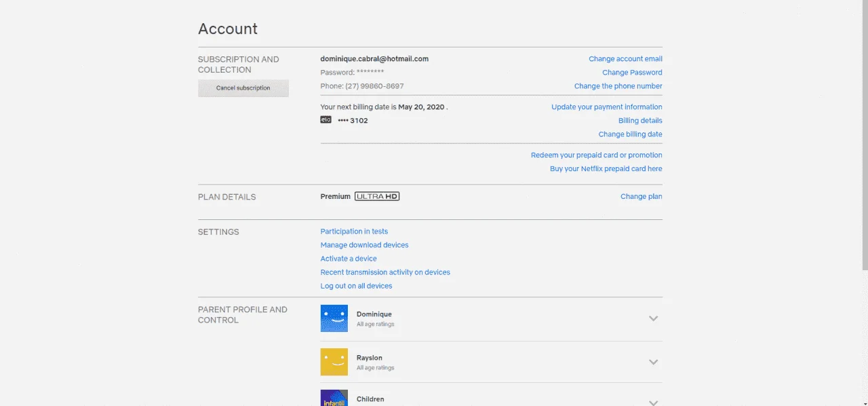Open Manage download devices
868x406 pixels.
(364, 245)
